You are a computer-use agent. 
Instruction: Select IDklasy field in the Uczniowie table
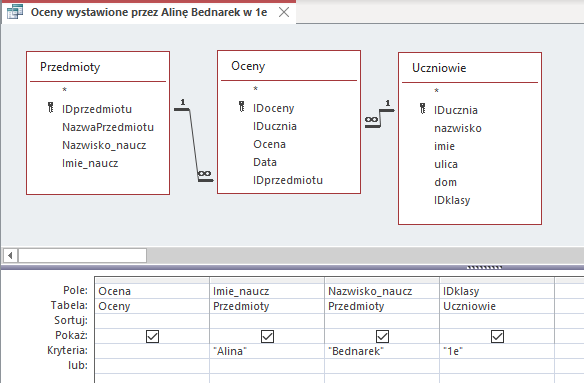(452, 200)
